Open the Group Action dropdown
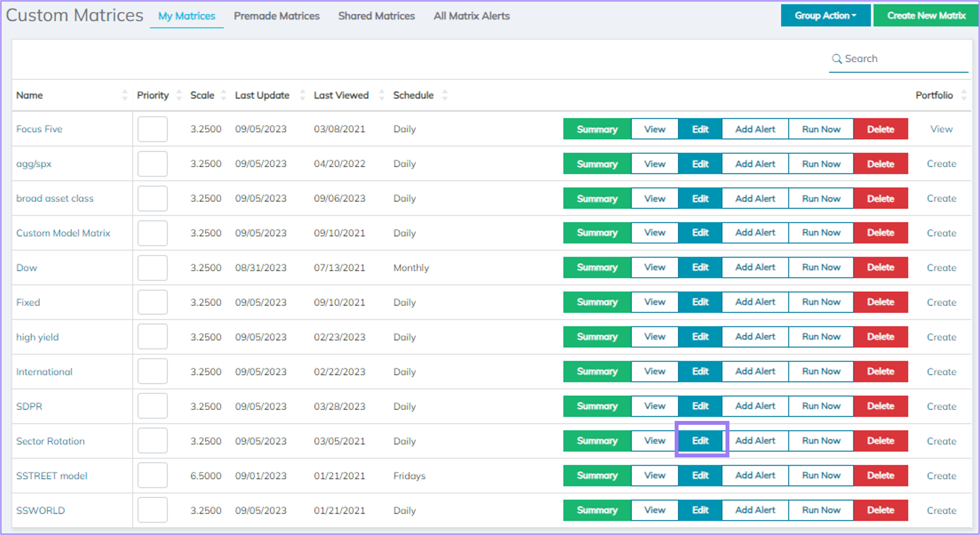This screenshot has width=980, height=535. tap(825, 15)
